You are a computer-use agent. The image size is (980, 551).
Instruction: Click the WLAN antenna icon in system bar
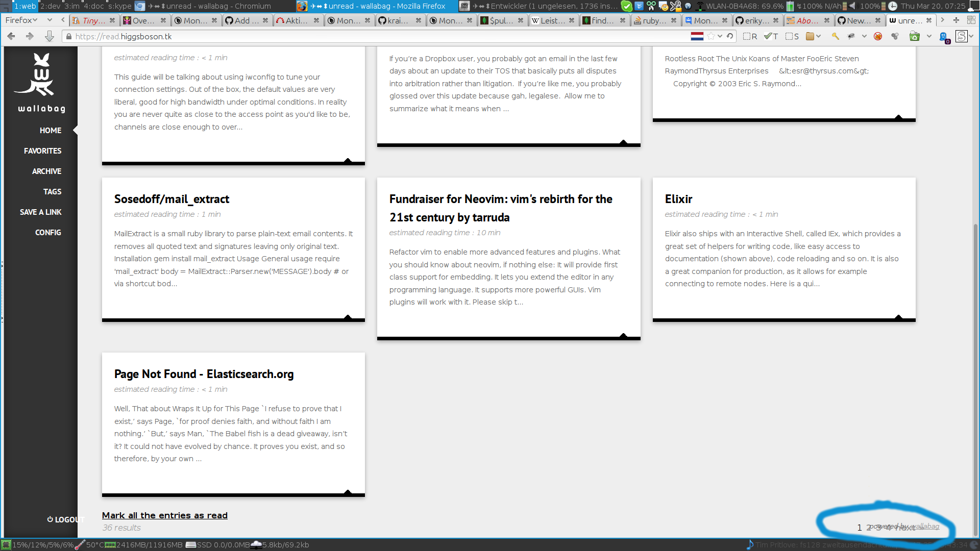tap(700, 6)
